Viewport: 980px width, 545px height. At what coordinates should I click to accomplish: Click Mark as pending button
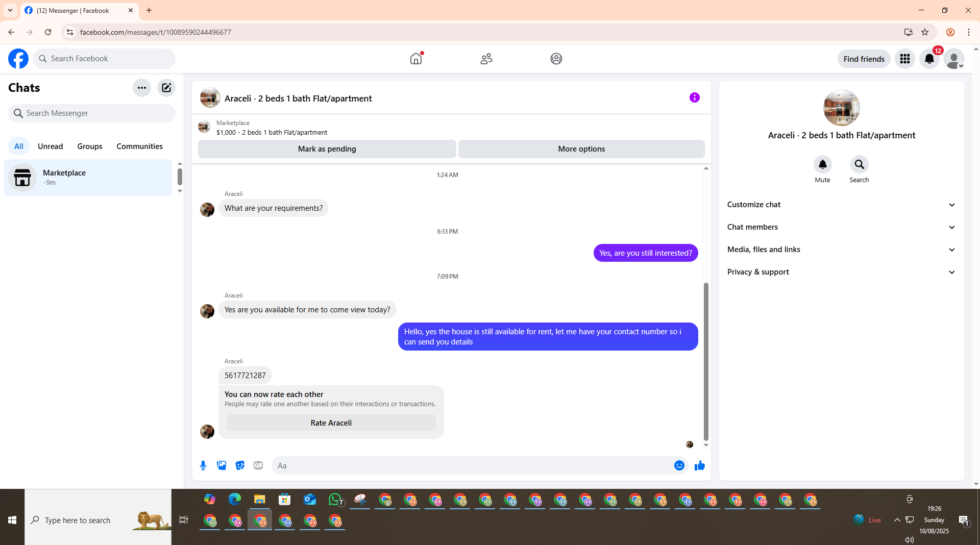[327, 149]
